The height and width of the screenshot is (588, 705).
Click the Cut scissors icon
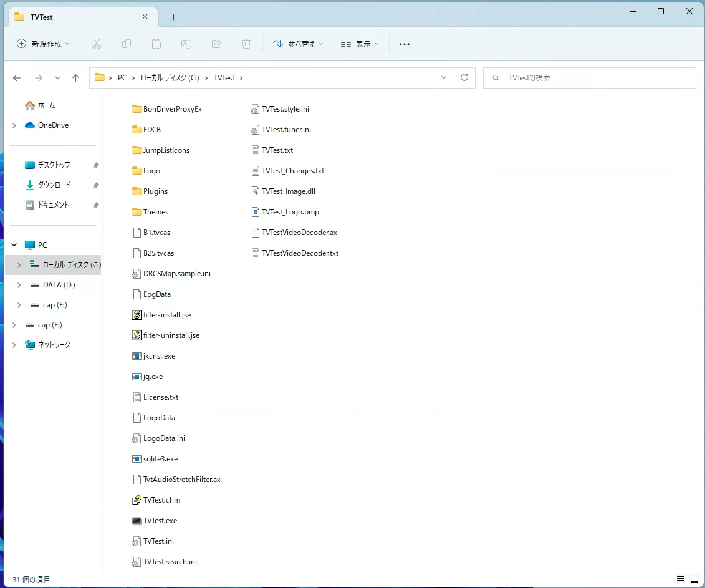point(96,44)
